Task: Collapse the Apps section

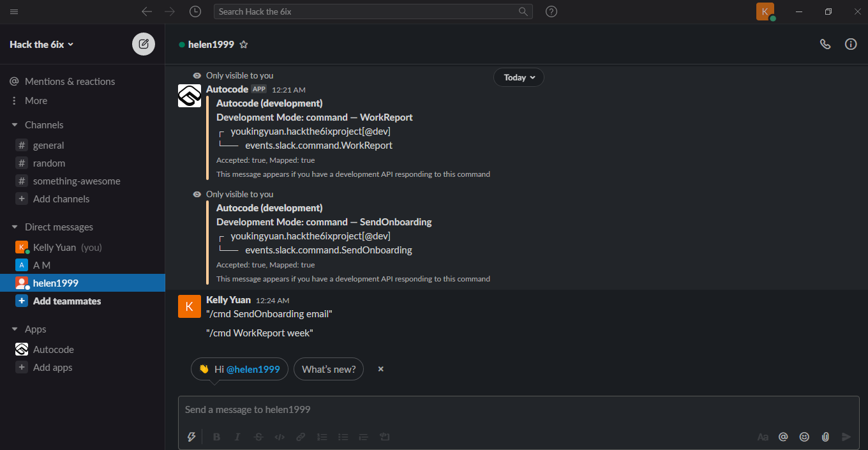Action: click(x=15, y=329)
